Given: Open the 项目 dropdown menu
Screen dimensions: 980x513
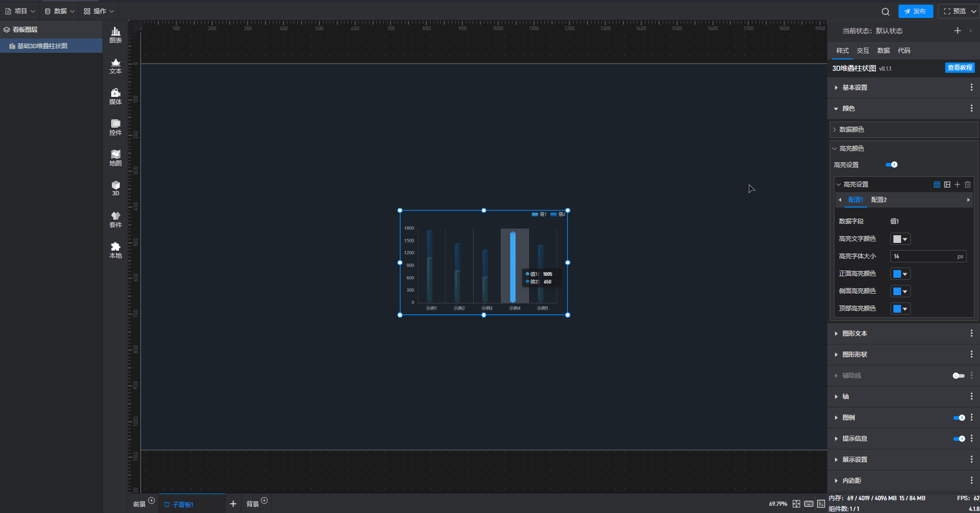Looking at the screenshot, I should [x=20, y=11].
